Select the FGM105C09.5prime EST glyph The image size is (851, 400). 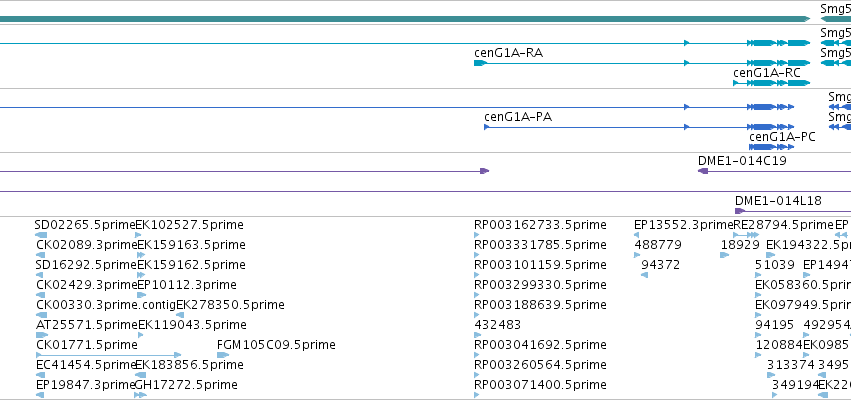[x=223, y=355]
